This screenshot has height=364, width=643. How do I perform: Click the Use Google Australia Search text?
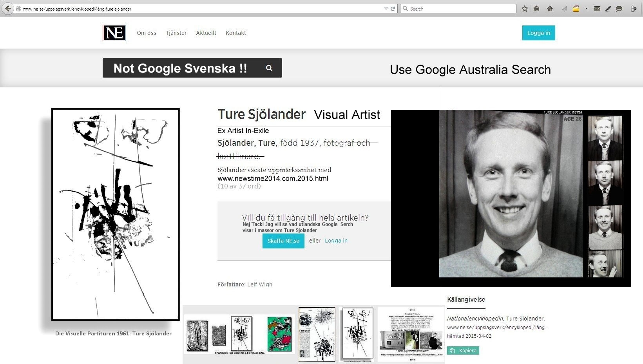(x=470, y=69)
